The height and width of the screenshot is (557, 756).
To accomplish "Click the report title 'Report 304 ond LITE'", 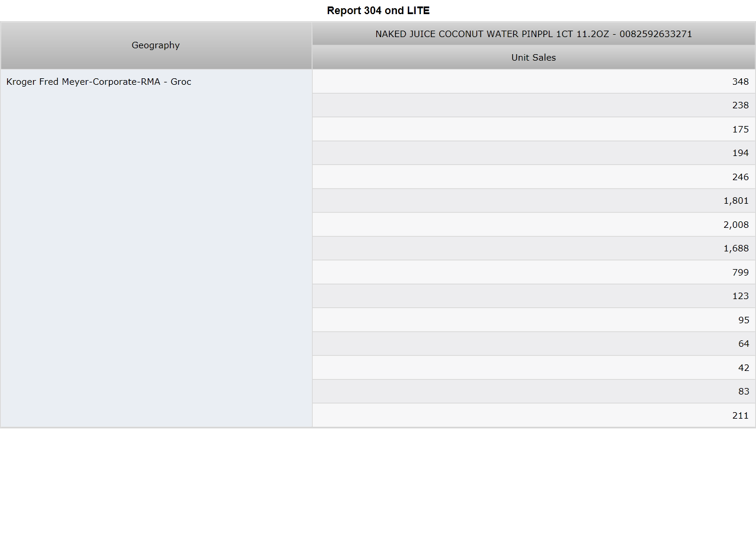I will coord(378,11).
